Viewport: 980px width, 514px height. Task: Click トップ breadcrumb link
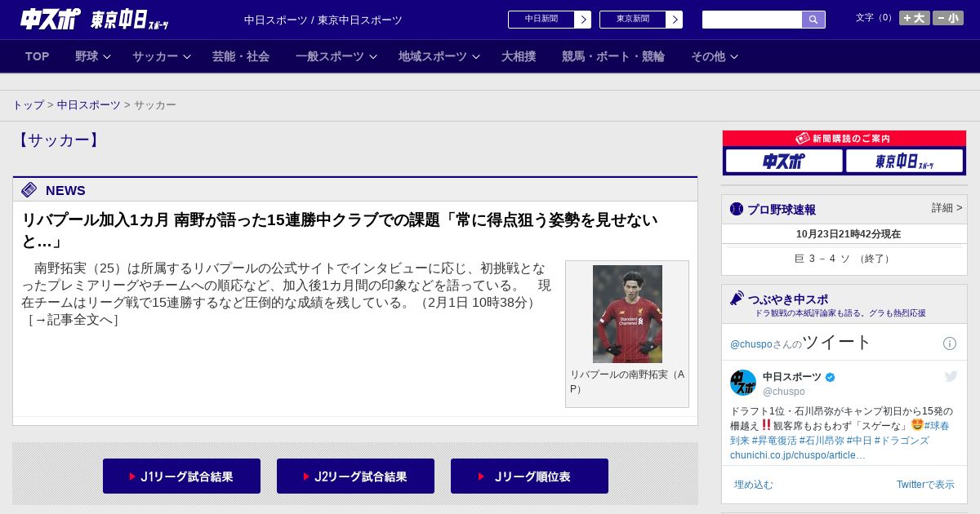pyautogui.click(x=28, y=105)
